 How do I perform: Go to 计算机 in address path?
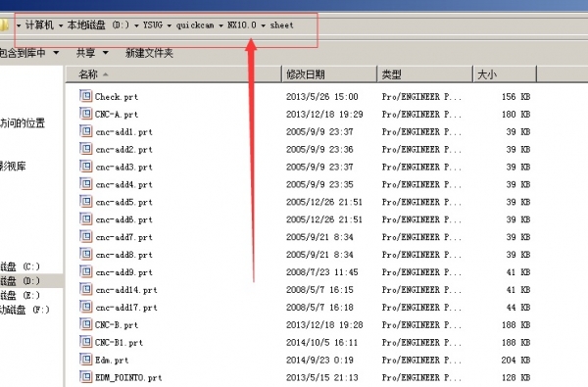tap(40, 25)
